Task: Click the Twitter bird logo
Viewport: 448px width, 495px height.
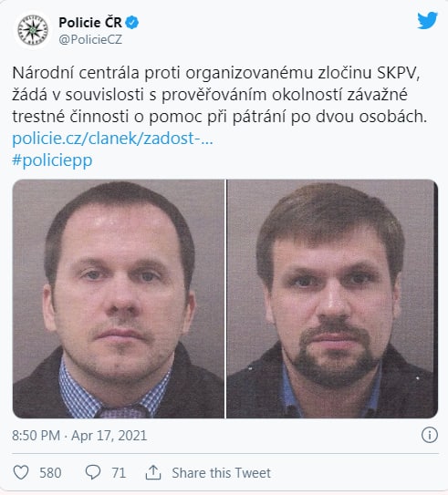Action: tap(427, 21)
